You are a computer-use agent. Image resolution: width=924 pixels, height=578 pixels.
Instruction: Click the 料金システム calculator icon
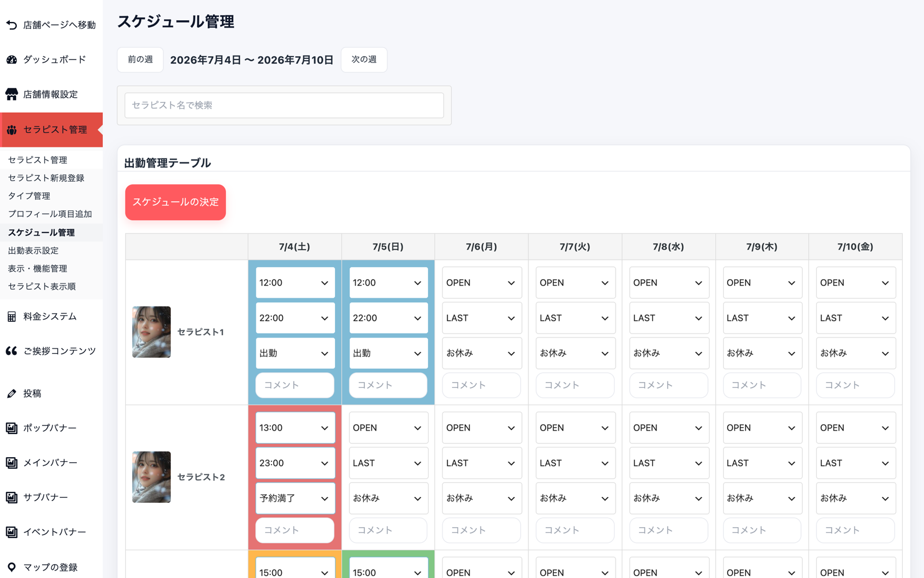tap(12, 316)
